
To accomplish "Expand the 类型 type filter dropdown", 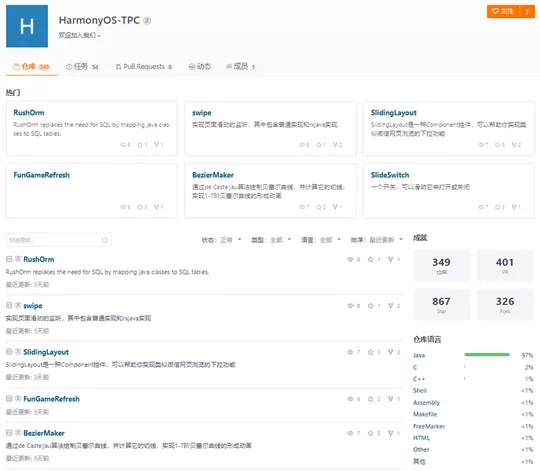I will [x=271, y=240].
